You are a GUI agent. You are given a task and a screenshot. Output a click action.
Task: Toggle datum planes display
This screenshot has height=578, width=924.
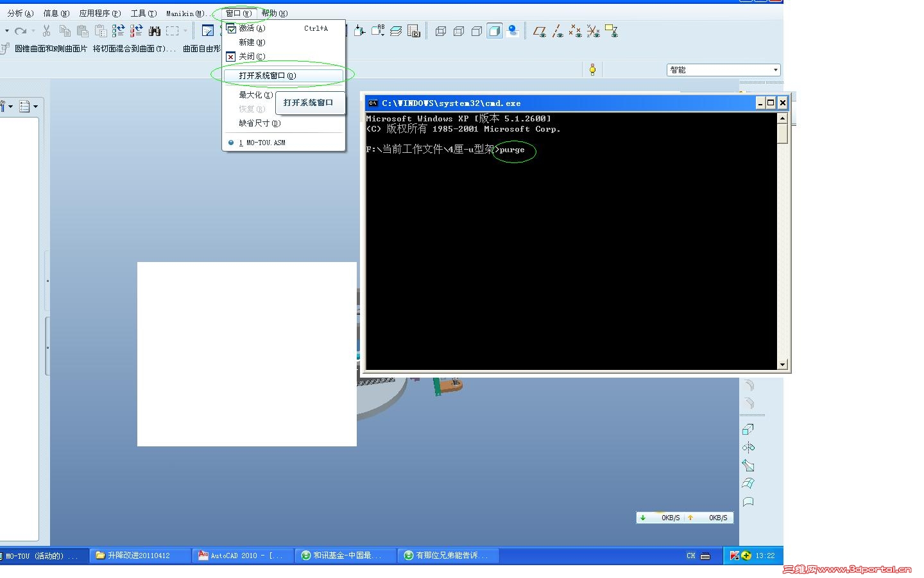pyautogui.click(x=540, y=31)
